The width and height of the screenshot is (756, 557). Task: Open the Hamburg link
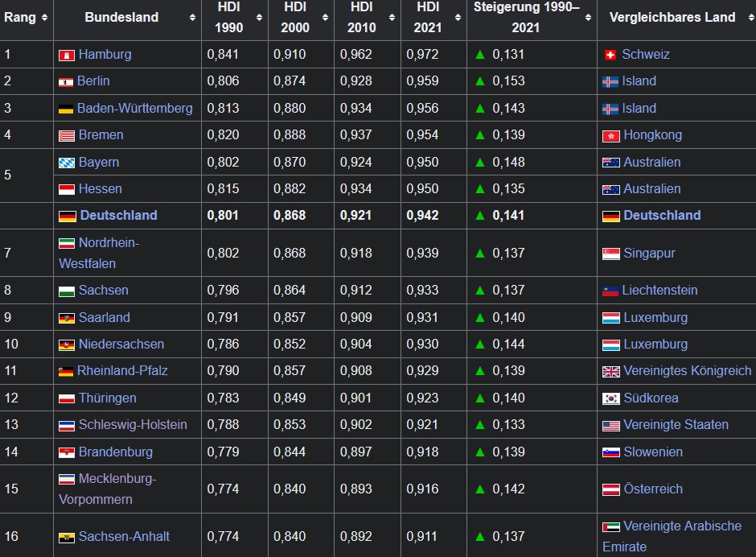[105, 54]
